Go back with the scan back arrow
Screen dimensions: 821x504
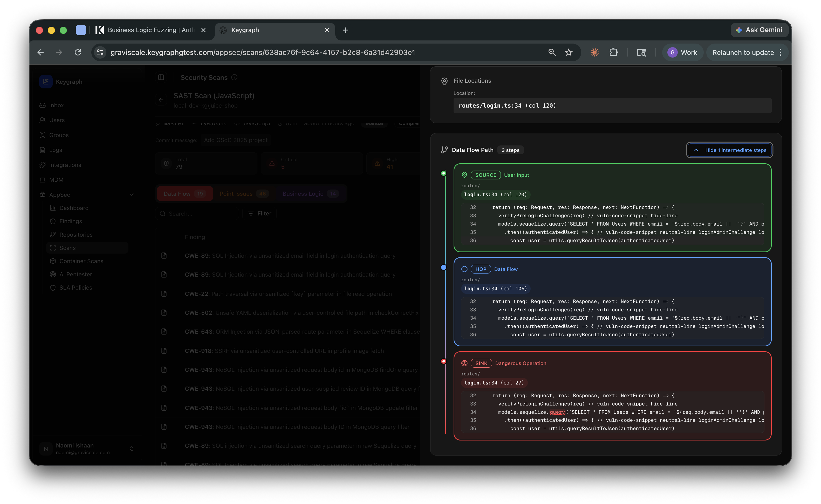[x=161, y=100]
